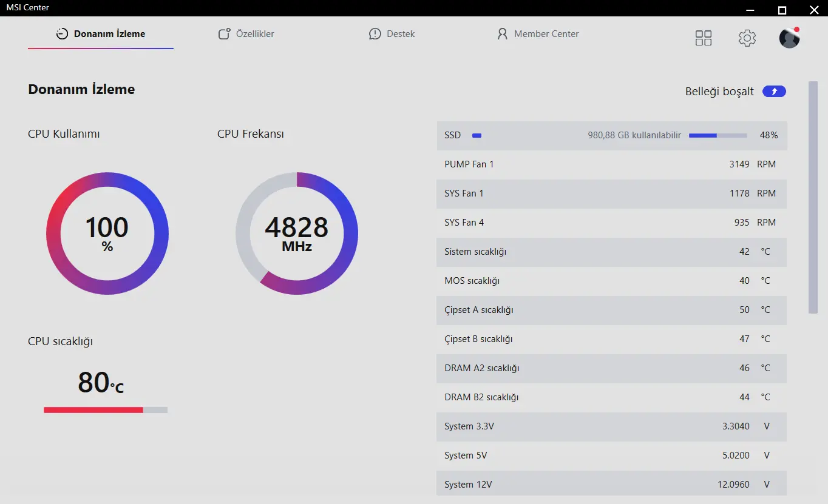Click the Belleği boşalt label
Viewport: 828px width, 504px height.
point(719,92)
